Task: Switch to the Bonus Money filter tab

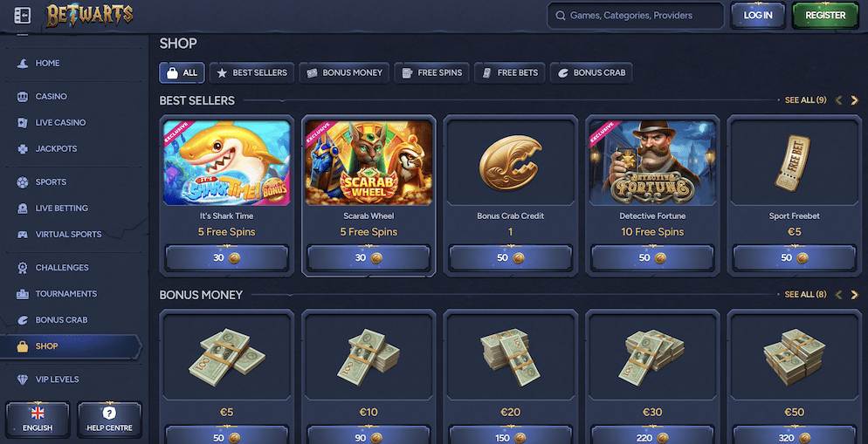Action: (344, 72)
